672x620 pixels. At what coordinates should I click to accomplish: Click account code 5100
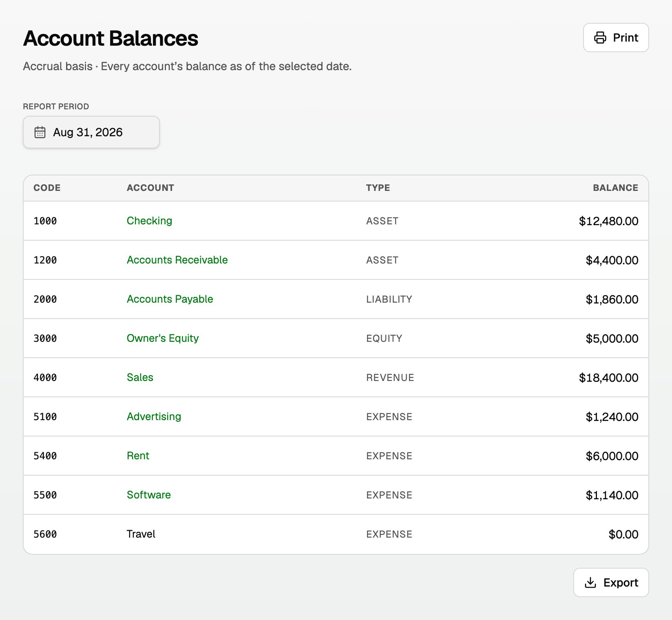pyautogui.click(x=45, y=417)
